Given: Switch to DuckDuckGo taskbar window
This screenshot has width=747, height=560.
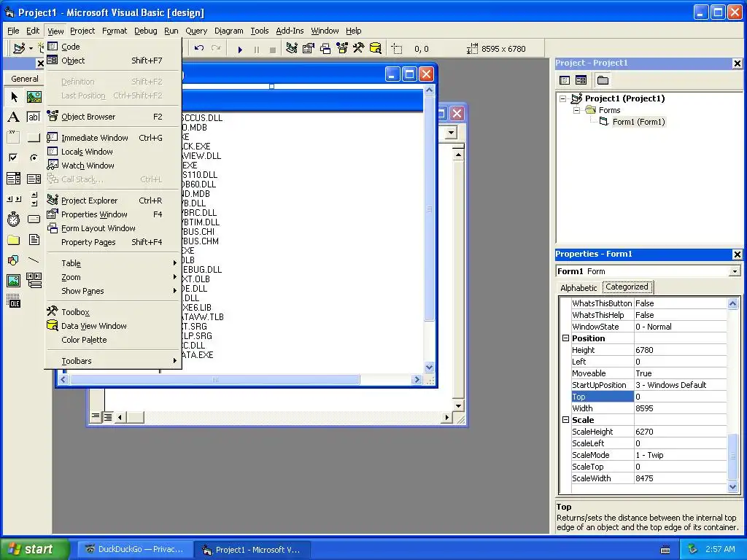Looking at the screenshot, I should (x=134, y=549).
